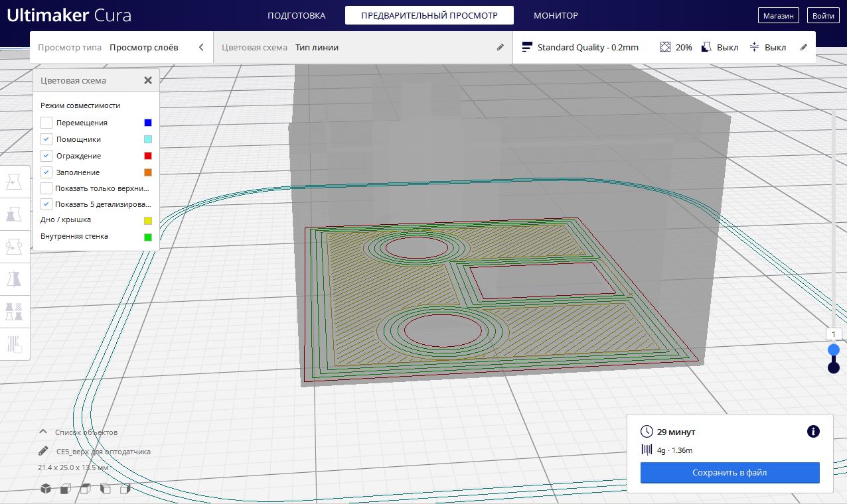Toggle the Заполнение checkbox
The image size is (847, 504).
tap(46, 172)
